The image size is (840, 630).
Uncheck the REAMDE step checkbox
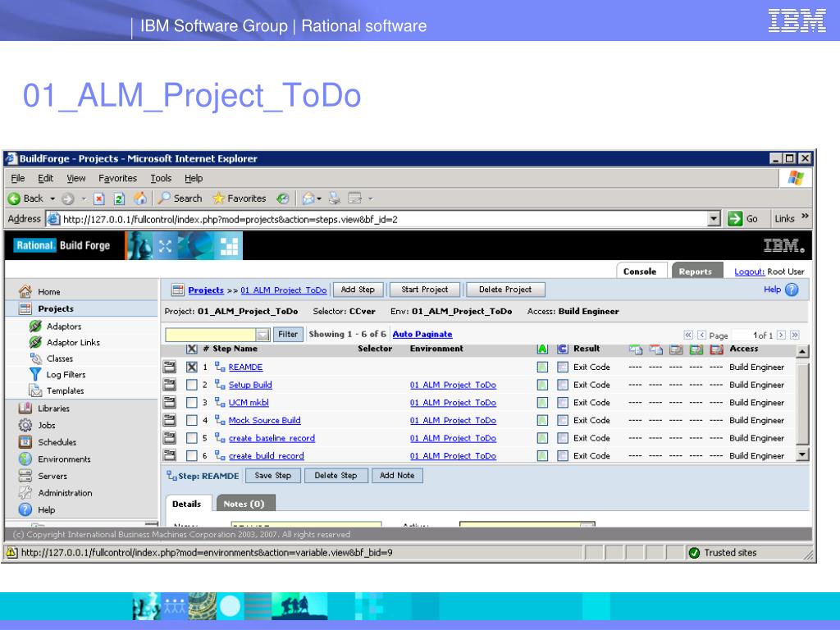(192, 367)
